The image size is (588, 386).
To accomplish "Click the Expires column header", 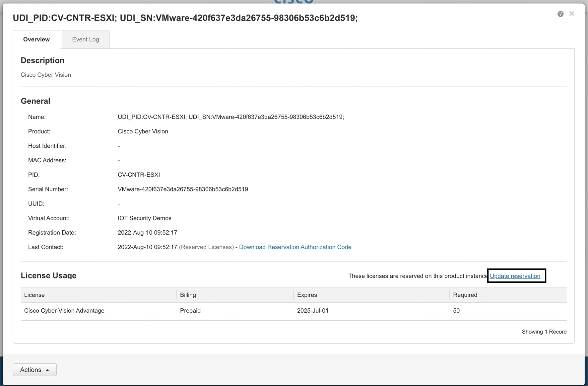I will coord(307,295).
